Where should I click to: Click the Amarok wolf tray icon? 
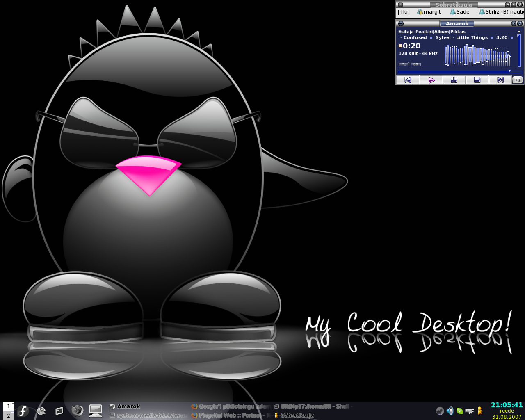440,411
